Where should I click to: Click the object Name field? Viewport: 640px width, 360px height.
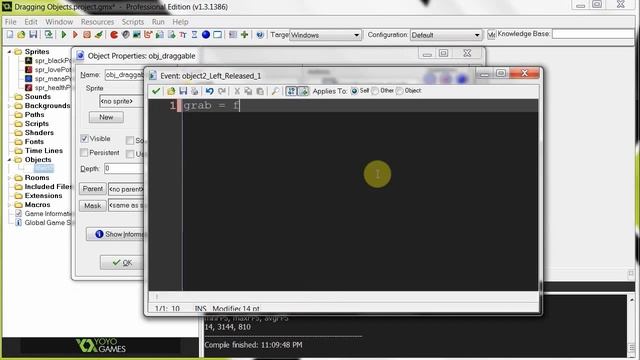pos(124,75)
